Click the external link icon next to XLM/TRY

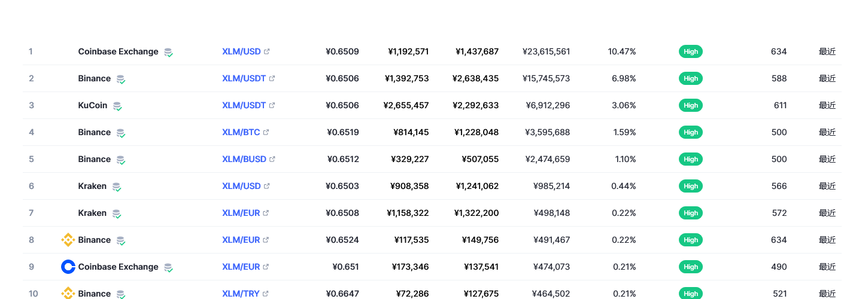[x=266, y=294]
